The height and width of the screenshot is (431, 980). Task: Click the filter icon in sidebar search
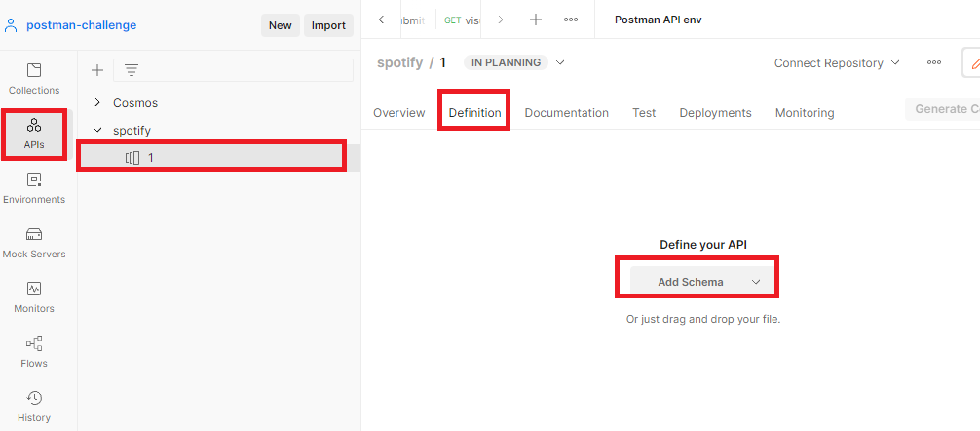pyautogui.click(x=132, y=70)
